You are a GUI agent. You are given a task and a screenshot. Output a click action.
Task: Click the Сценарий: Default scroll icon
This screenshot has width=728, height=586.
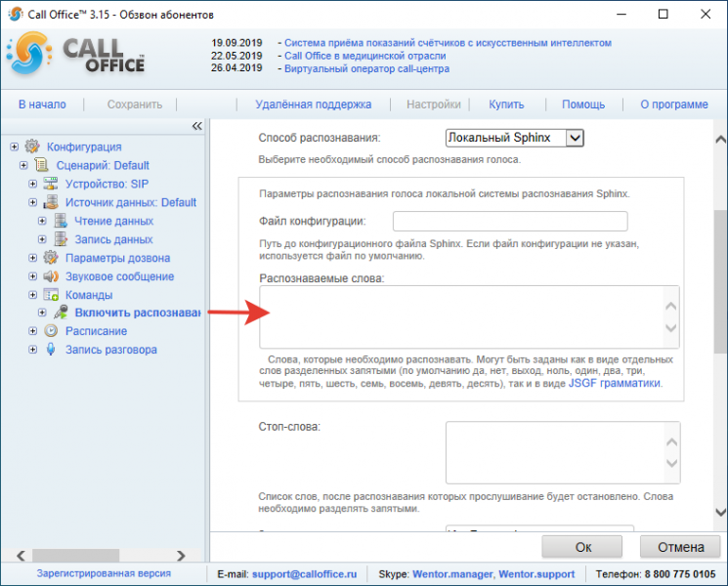42,165
